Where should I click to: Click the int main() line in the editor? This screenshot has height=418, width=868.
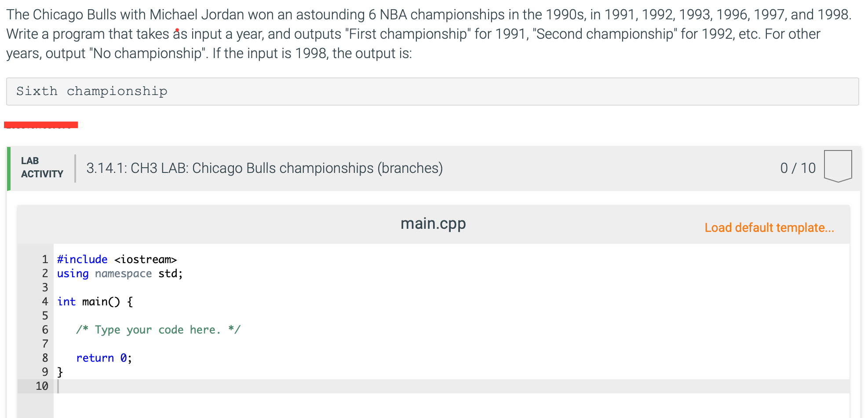point(94,301)
